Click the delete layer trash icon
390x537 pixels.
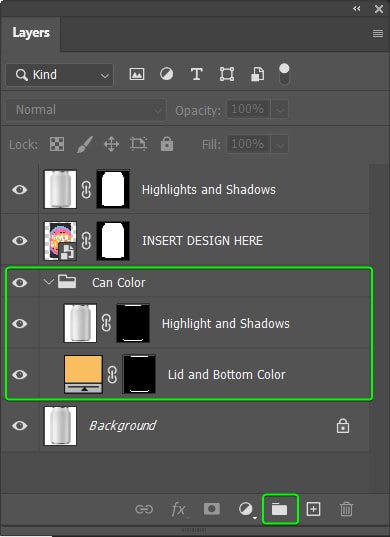coord(346,509)
